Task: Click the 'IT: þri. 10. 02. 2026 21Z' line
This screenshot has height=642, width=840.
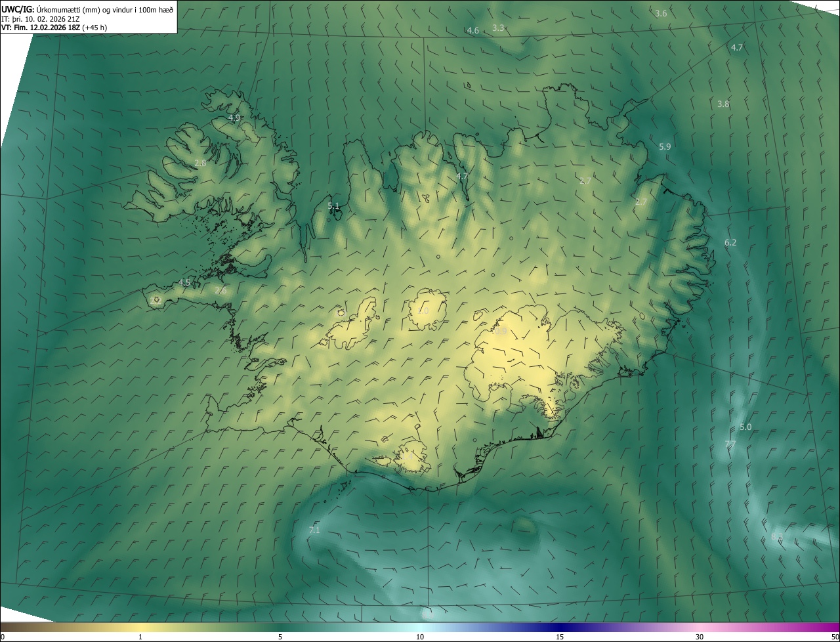Action: [x=41, y=18]
